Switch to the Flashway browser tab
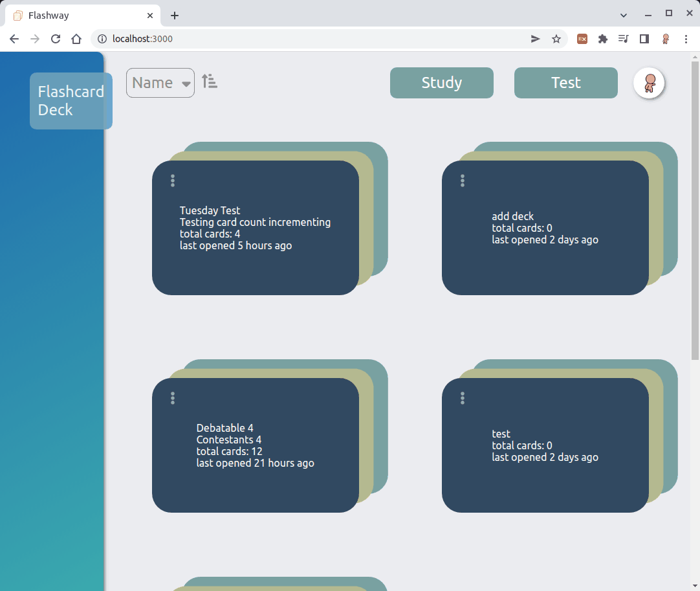700x591 pixels. 83,16
